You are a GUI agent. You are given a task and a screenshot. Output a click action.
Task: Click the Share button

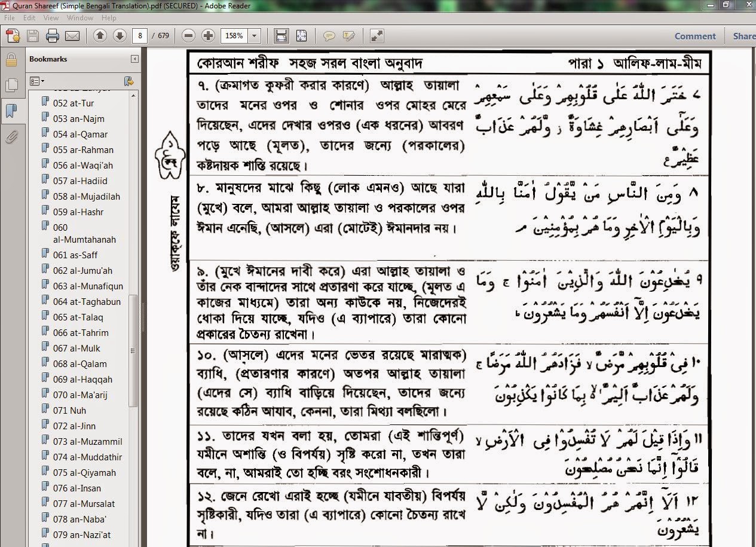(x=743, y=36)
